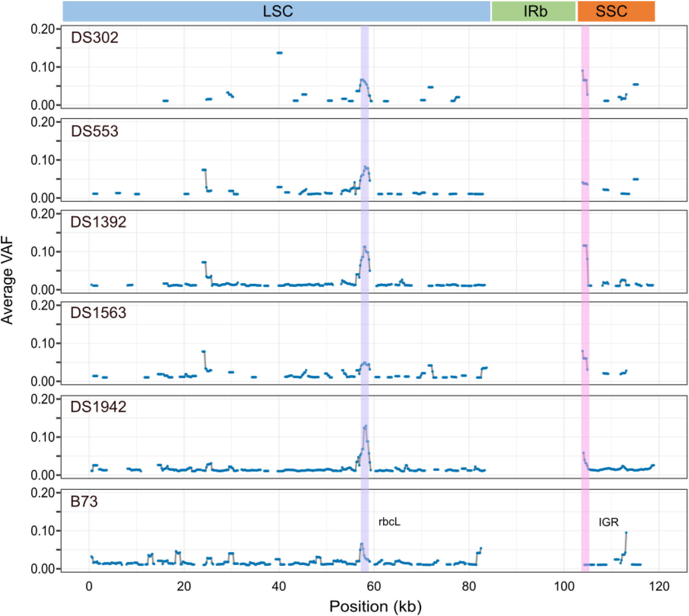689x616 pixels.
Task: Click the IGR annotation label
Action: (608, 522)
